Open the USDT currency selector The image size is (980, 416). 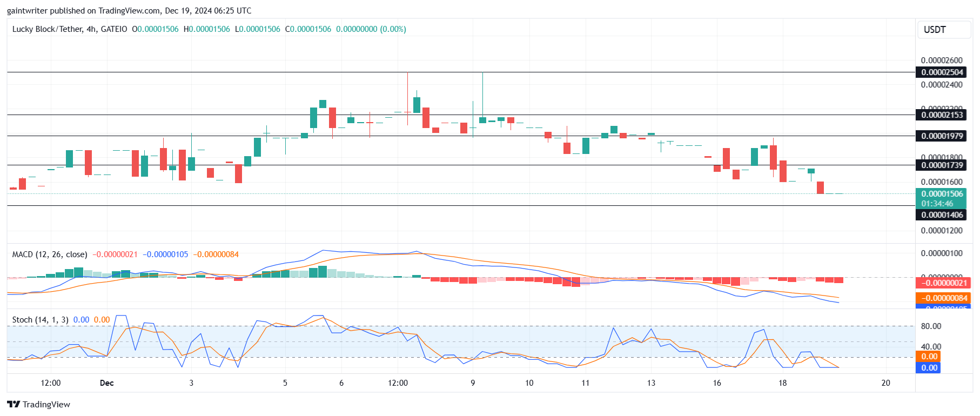pos(944,29)
